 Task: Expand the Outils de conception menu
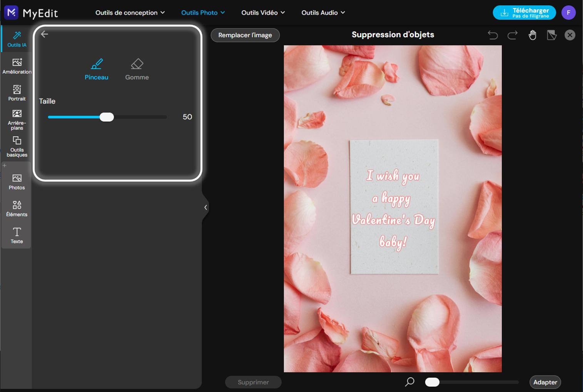(130, 13)
